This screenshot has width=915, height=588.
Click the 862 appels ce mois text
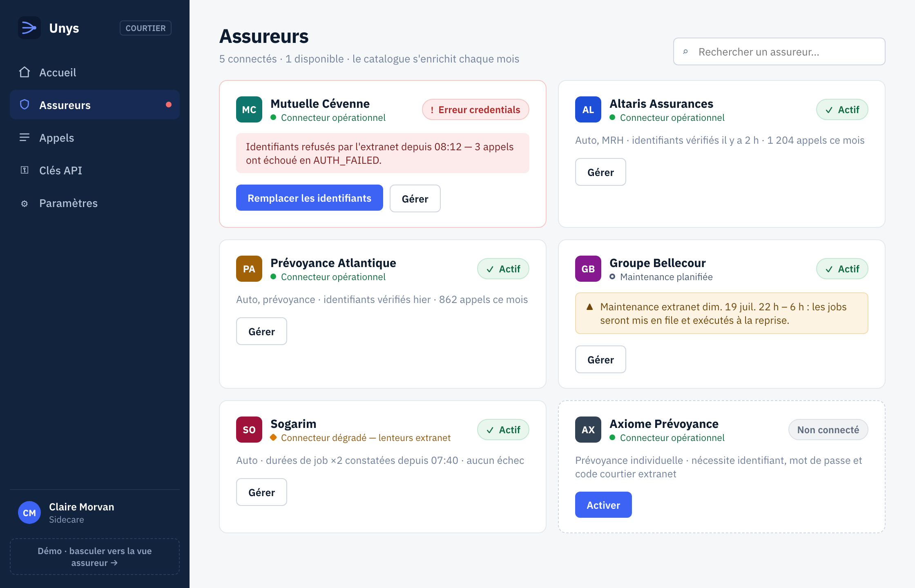(x=483, y=299)
